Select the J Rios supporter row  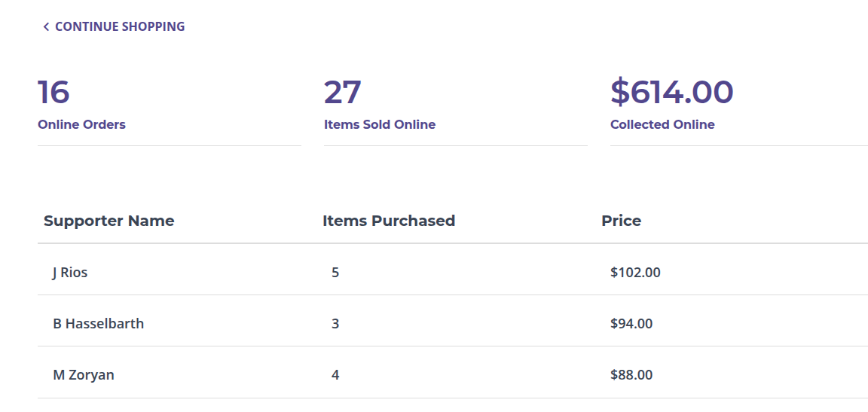pyautogui.click(x=70, y=273)
